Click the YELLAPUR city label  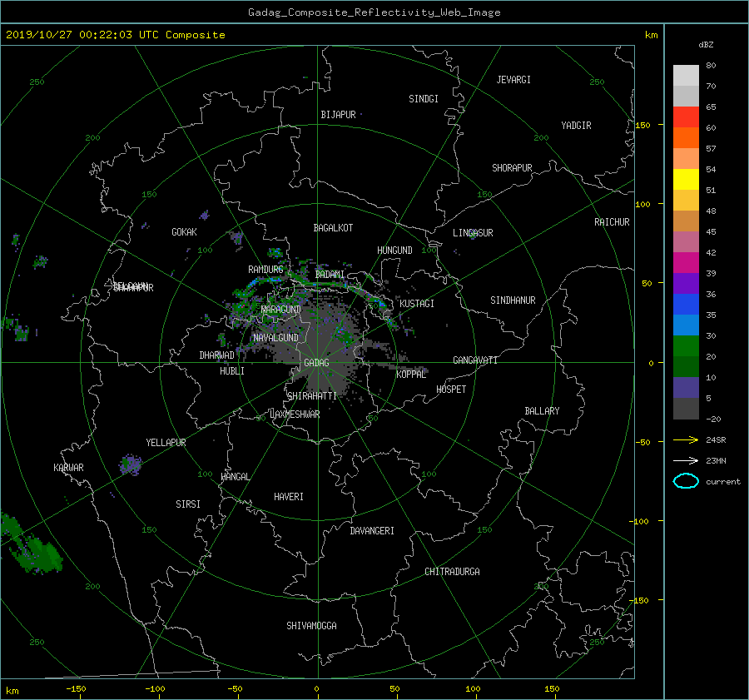[166, 443]
